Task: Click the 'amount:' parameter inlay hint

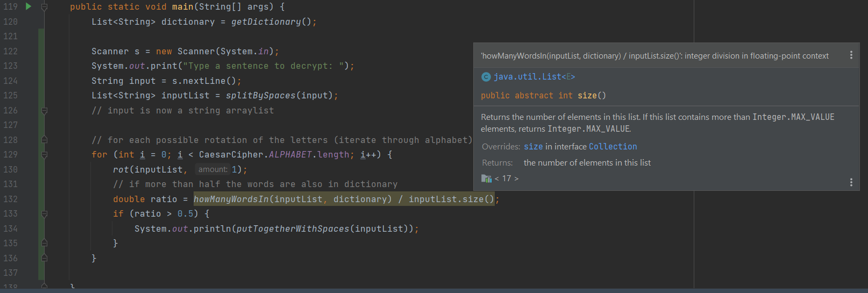Action: [x=213, y=169]
